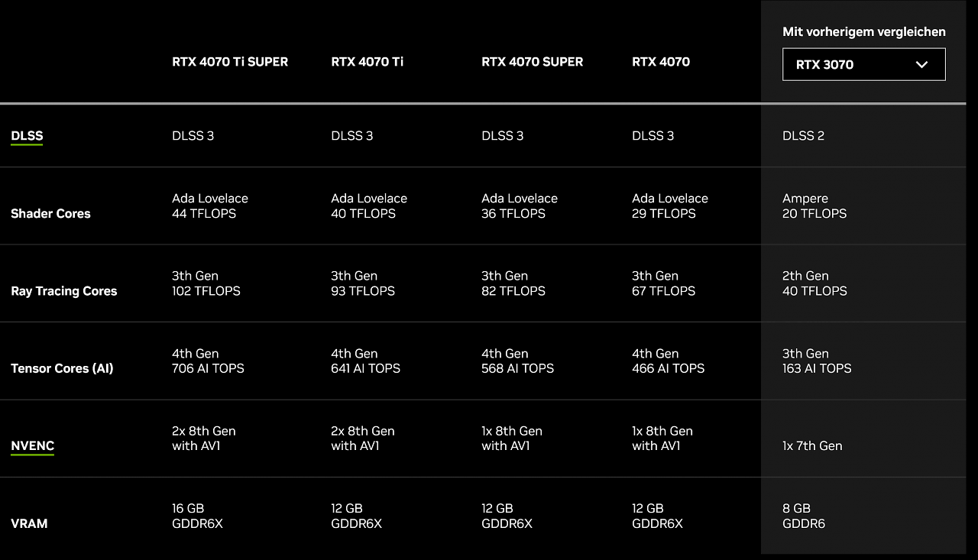This screenshot has height=560, width=978.
Task: Select the RTX 4070 column header
Action: [x=661, y=62]
